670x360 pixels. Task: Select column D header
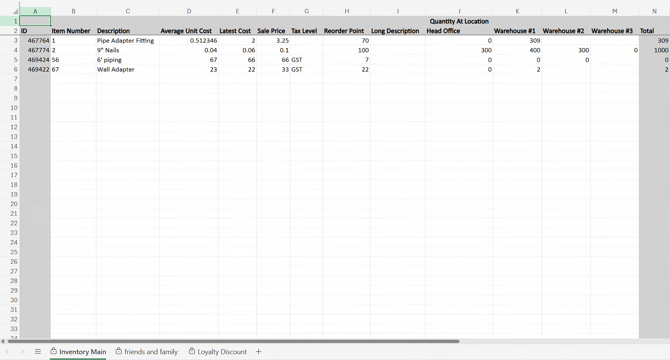189,11
